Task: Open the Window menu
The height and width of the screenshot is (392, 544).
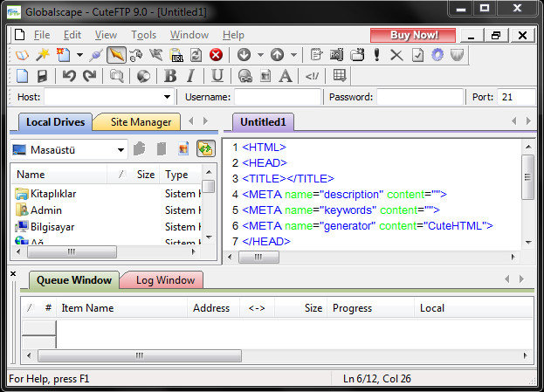Action: 189,35
